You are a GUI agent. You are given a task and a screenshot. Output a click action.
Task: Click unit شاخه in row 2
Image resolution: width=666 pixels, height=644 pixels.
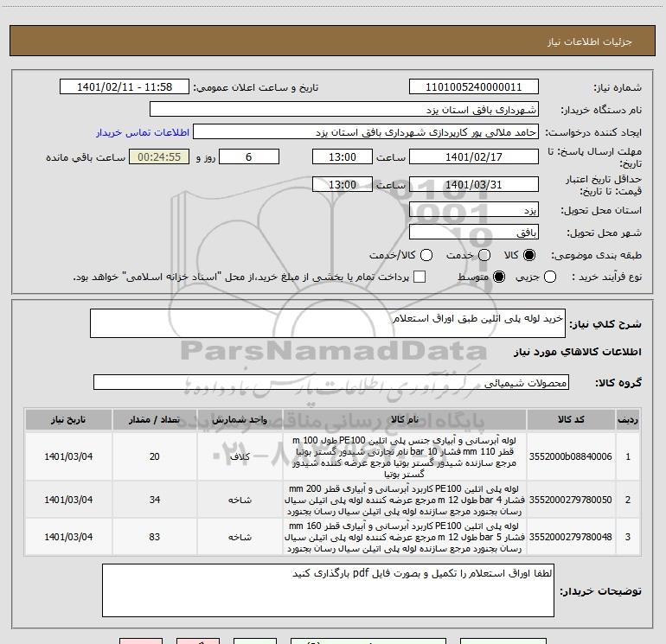(240, 500)
